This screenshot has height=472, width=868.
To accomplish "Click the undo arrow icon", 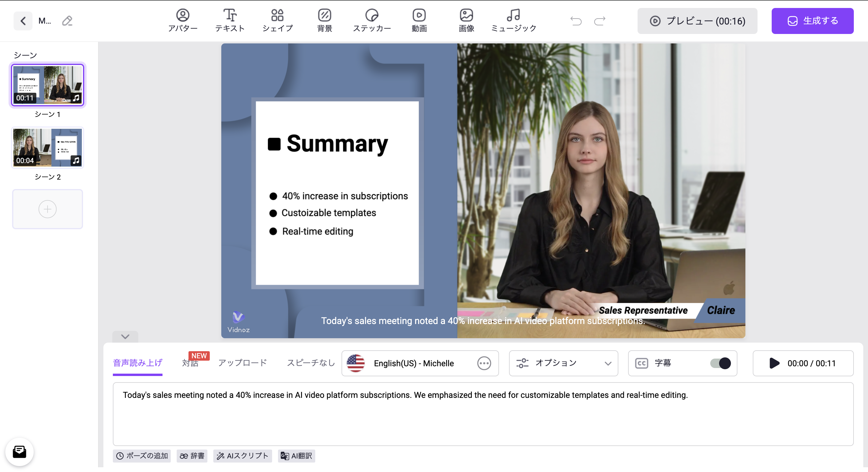I will tap(576, 21).
